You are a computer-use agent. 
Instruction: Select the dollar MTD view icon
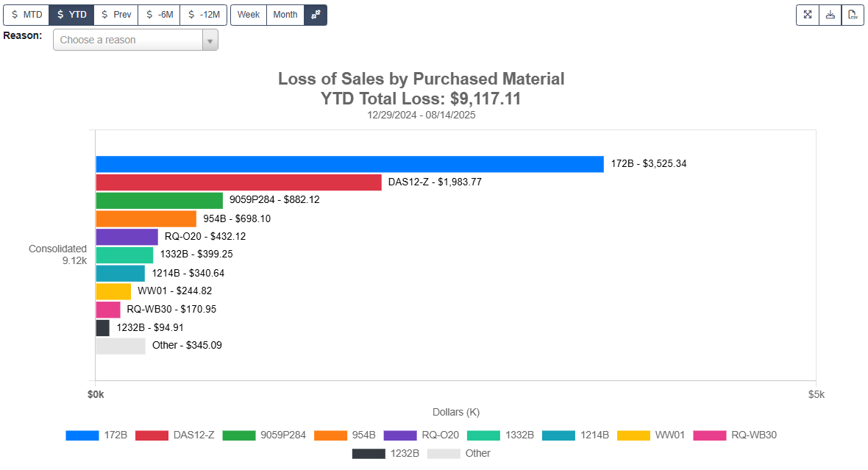(25, 15)
